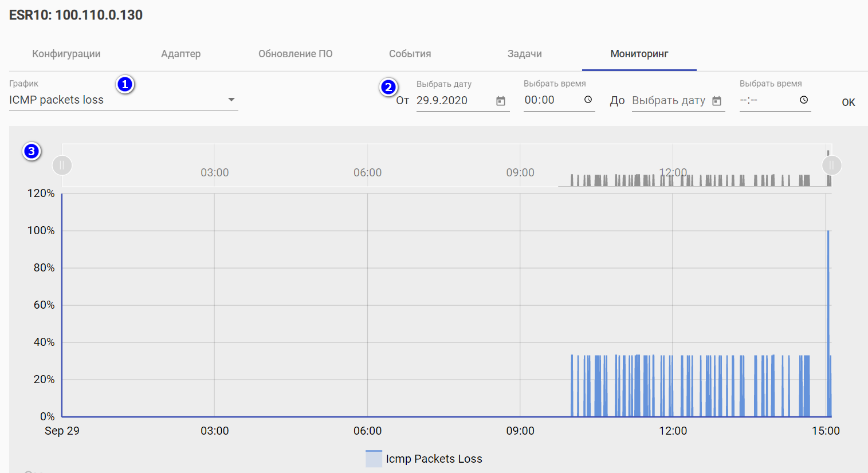Viewport: 868px width, 473px height.
Task: Grab the left range slider handle
Action: coord(62,165)
